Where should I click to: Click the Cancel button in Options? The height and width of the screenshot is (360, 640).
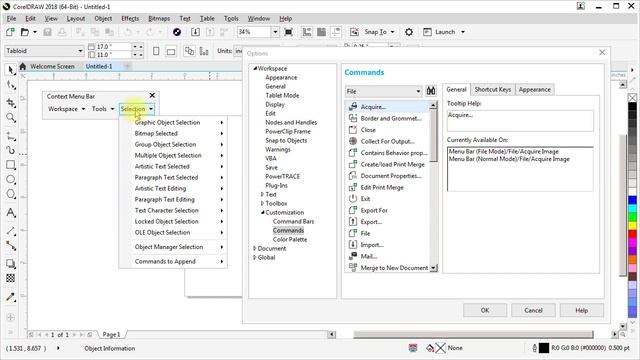coord(533,310)
